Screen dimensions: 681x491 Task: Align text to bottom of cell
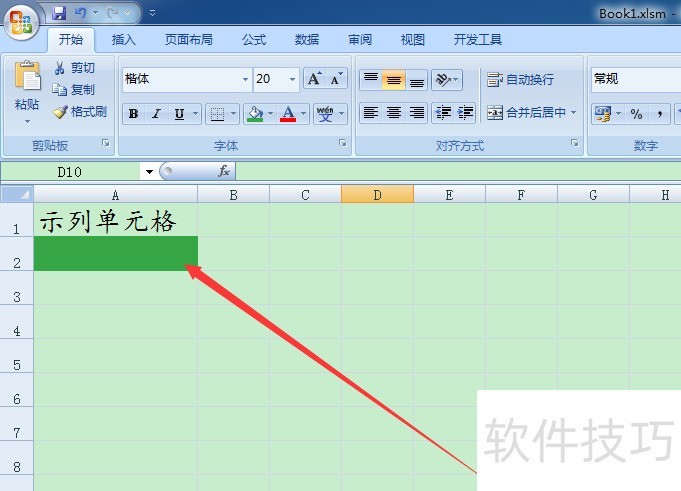417,79
